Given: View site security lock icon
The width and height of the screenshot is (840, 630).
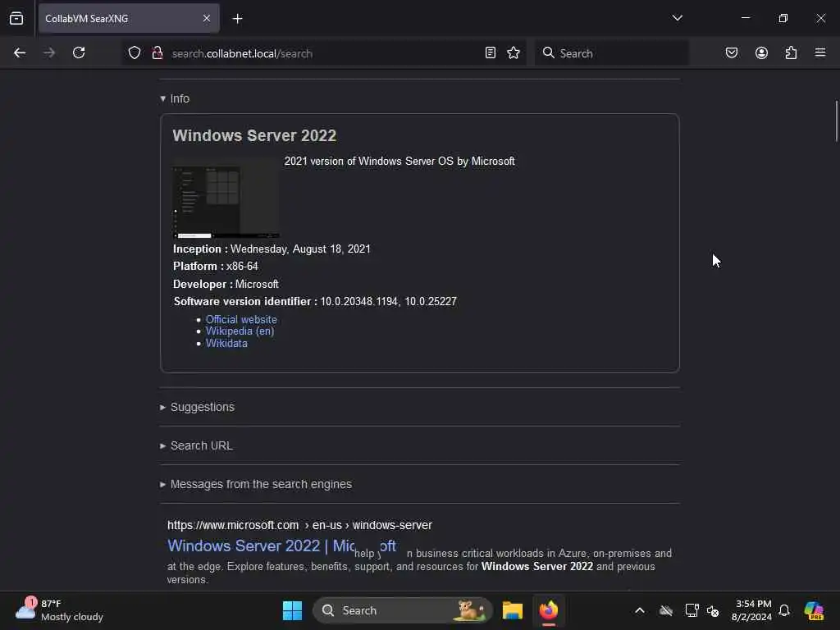Looking at the screenshot, I should pos(157,52).
